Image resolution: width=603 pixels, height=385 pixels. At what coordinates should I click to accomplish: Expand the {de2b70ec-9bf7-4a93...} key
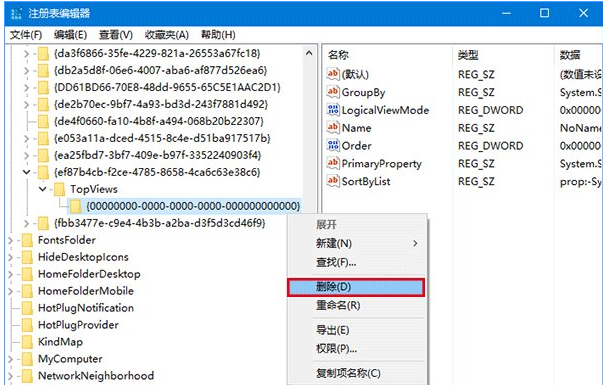click(x=27, y=105)
